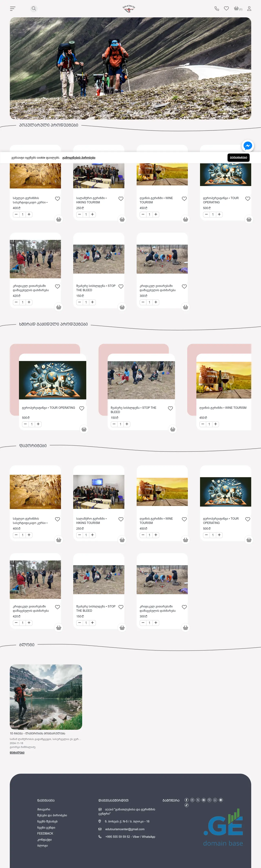Toggle heart on STOP THE BLEED popular item

(x=121, y=286)
